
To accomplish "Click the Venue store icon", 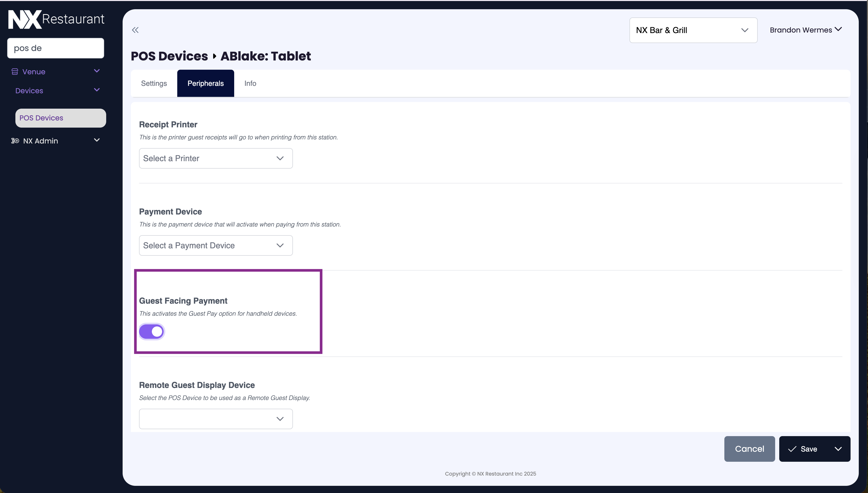I will tap(15, 72).
